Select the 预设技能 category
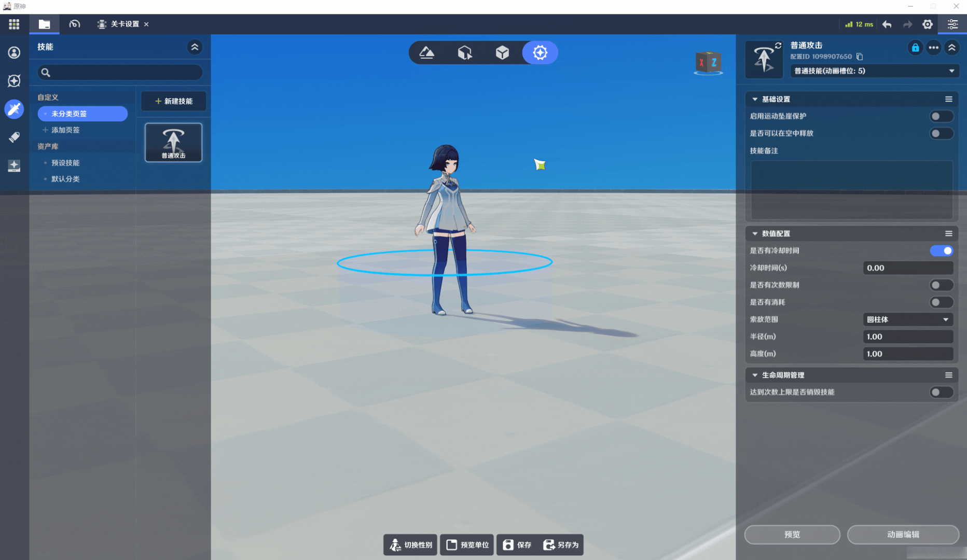 tap(65, 163)
